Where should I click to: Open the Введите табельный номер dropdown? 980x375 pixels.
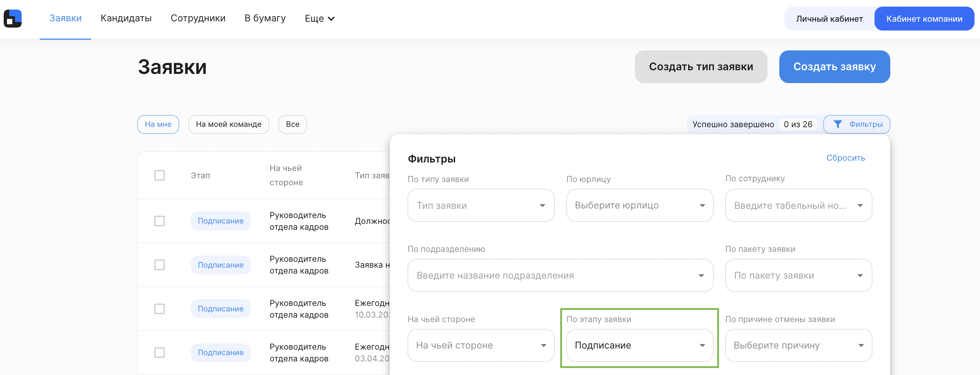(x=798, y=206)
